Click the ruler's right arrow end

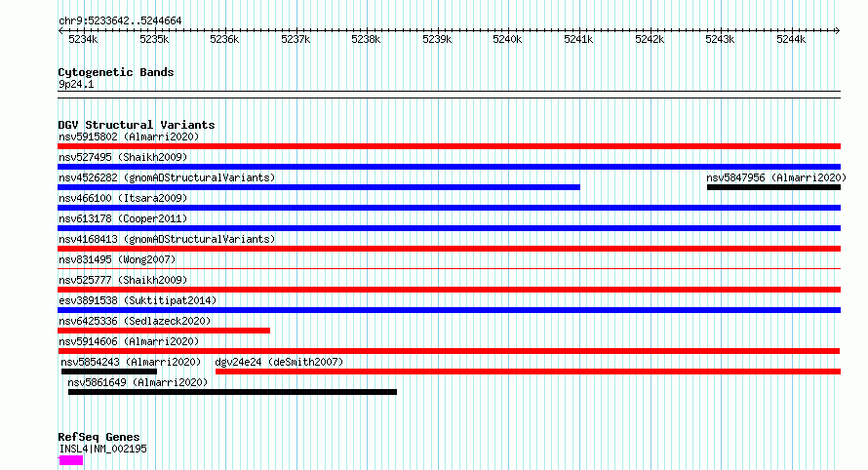[838, 31]
